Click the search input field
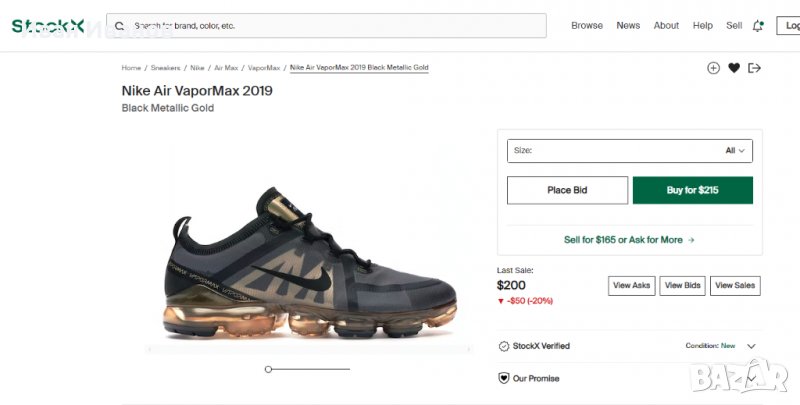The height and width of the screenshot is (405, 800). pyautogui.click(x=330, y=26)
